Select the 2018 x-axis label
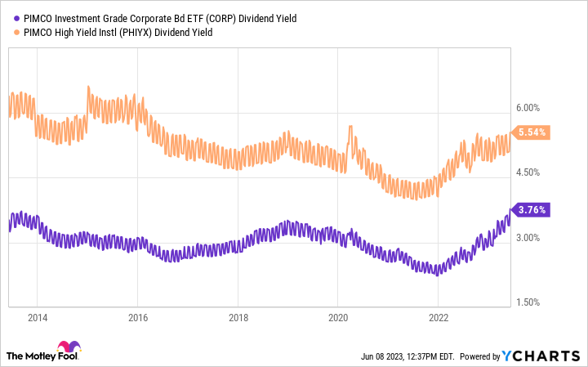 pos(238,319)
